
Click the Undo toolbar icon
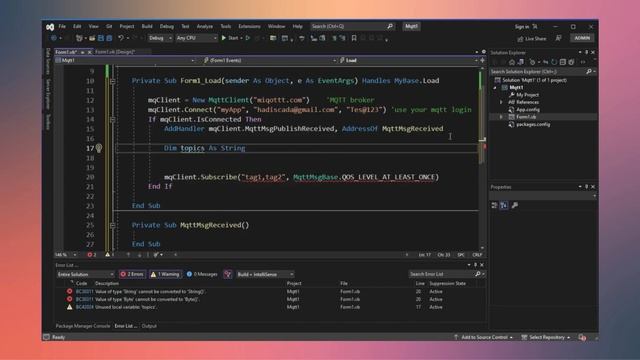[121, 38]
